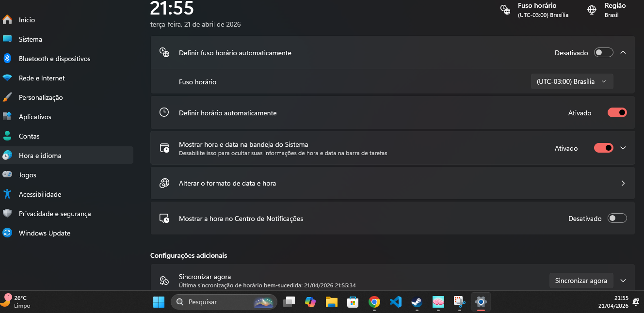The height and width of the screenshot is (313, 644).
Task: Turn on Mostrar a hora no Centro de Notificações
Action: coord(617,219)
